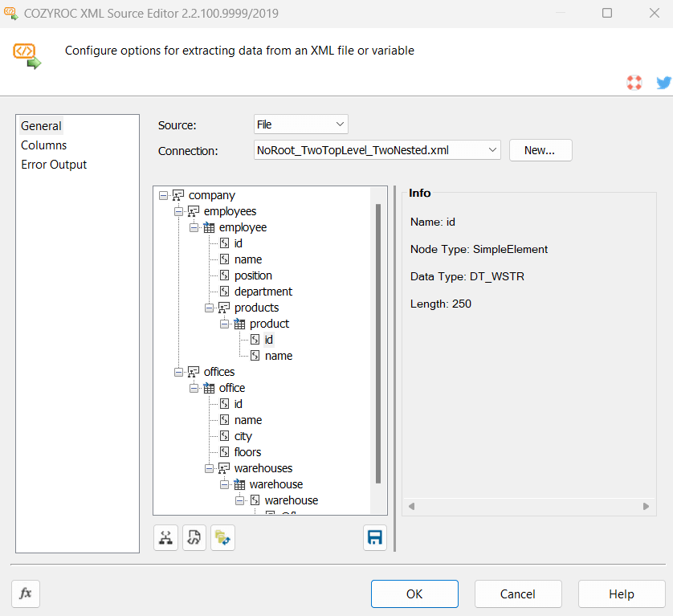Viewport: 673px width, 616px height.
Task: Collapse the warehouses node
Action: point(209,468)
